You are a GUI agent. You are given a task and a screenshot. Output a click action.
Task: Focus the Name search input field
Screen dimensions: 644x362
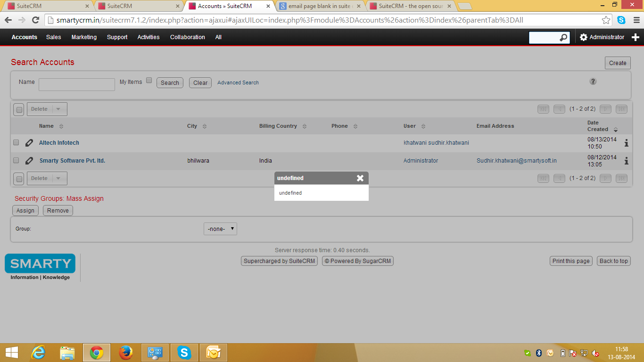tap(77, 84)
